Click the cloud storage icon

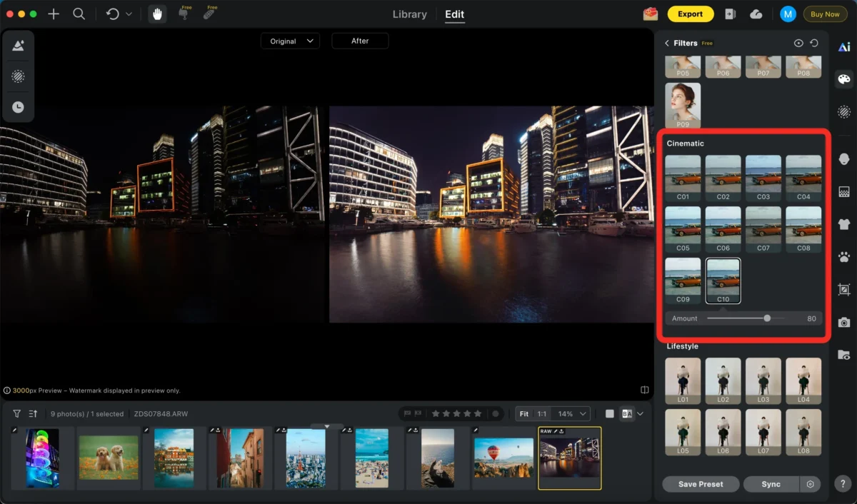756,14
